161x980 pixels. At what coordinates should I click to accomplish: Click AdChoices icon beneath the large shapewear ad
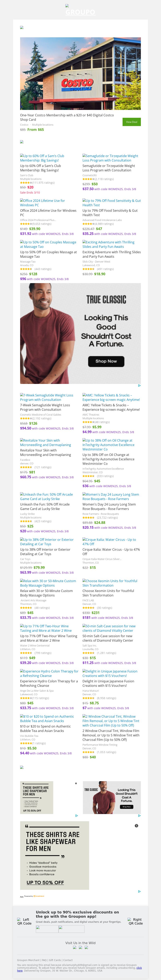pyautogui.click(x=139, y=891)
